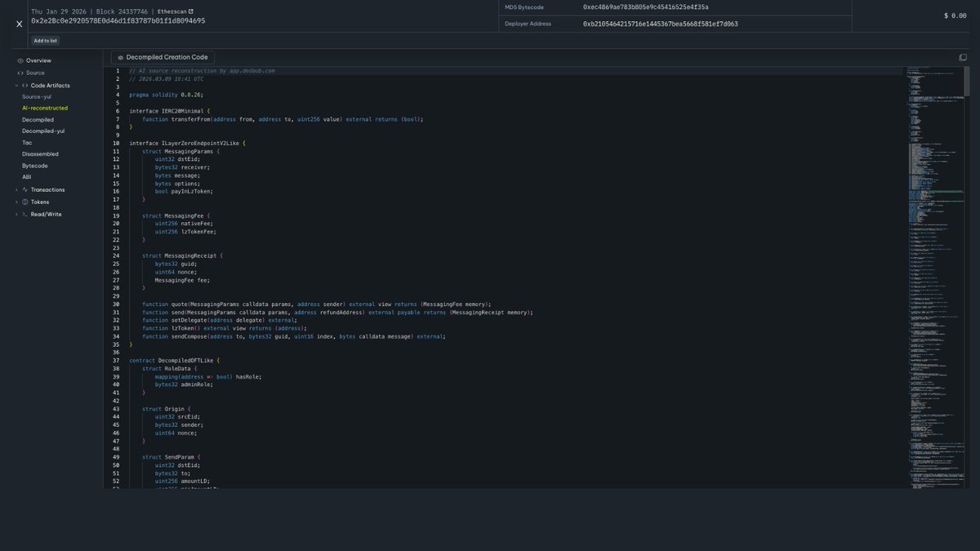Open the Read/Write section label
Viewport: 980px width, 551px height.
tap(47, 214)
